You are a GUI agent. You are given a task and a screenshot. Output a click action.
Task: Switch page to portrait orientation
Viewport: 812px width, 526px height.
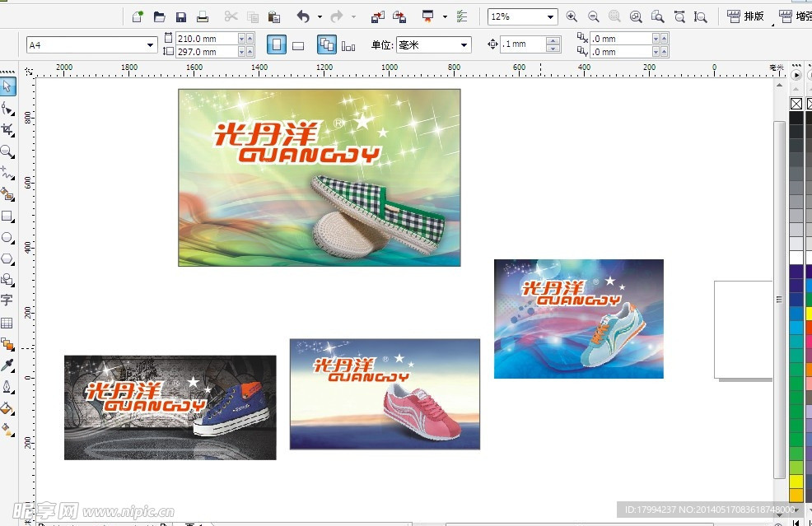[277, 45]
